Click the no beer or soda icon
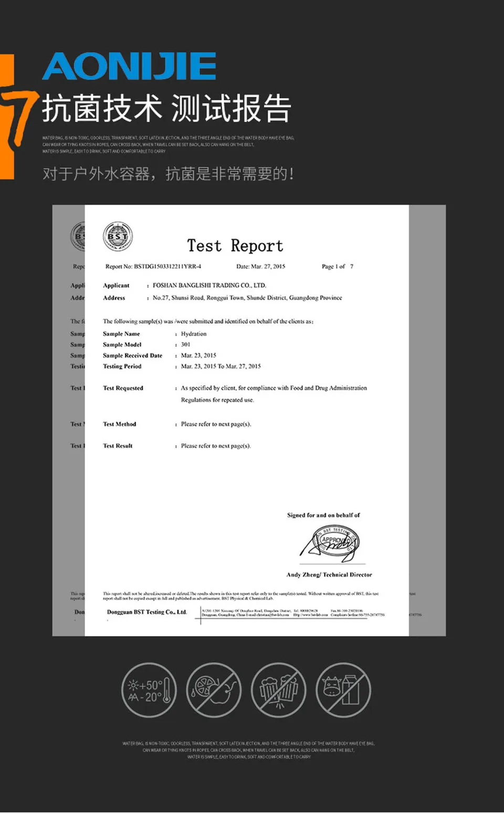 click(x=278, y=690)
